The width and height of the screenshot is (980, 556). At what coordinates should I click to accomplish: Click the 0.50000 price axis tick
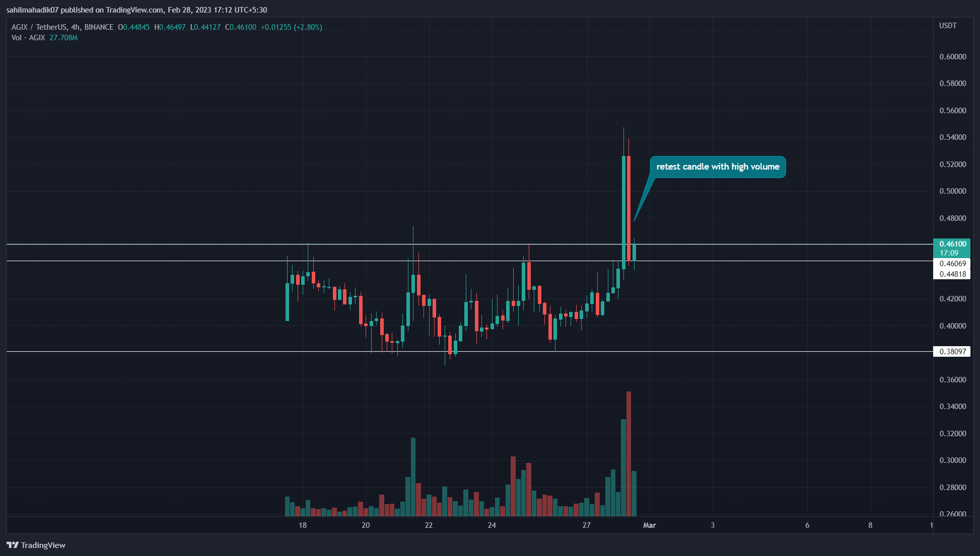(x=953, y=191)
